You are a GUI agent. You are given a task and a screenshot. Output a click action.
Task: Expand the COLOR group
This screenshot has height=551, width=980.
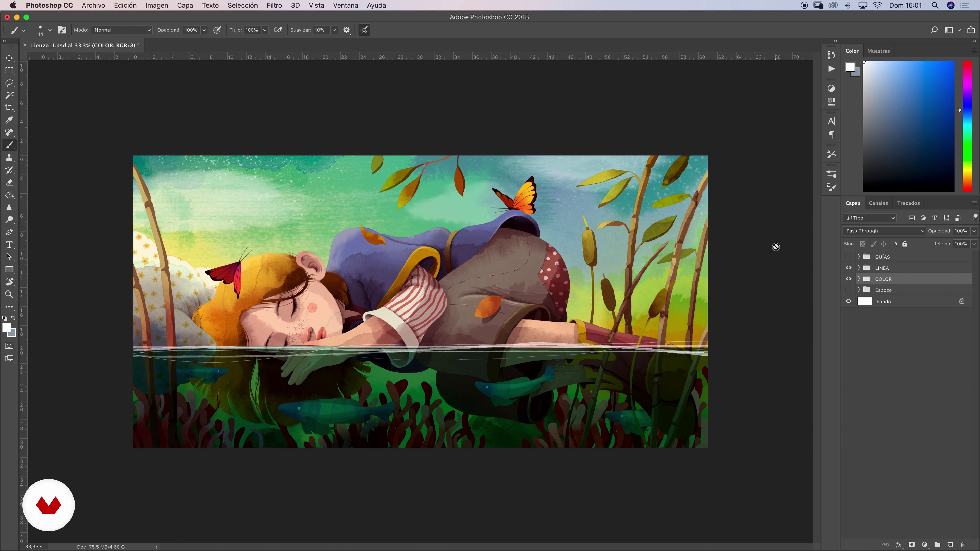pyautogui.click(x=859, y=279)
